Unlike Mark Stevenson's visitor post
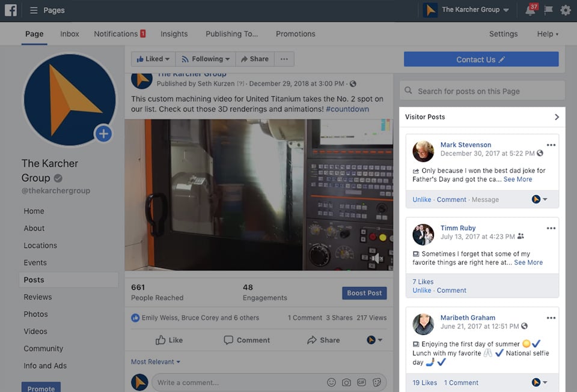 coord(420,199)
